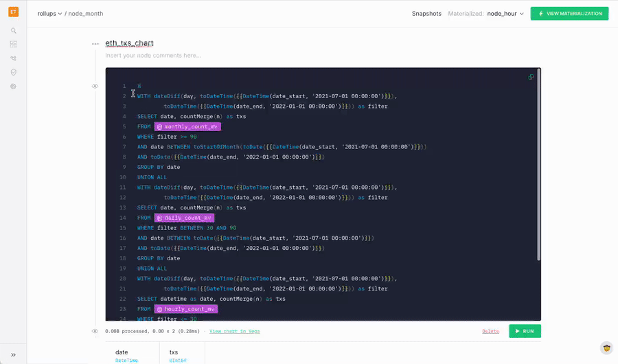
Task: Click the ET workspace avatar
Action: pos(13,12)
